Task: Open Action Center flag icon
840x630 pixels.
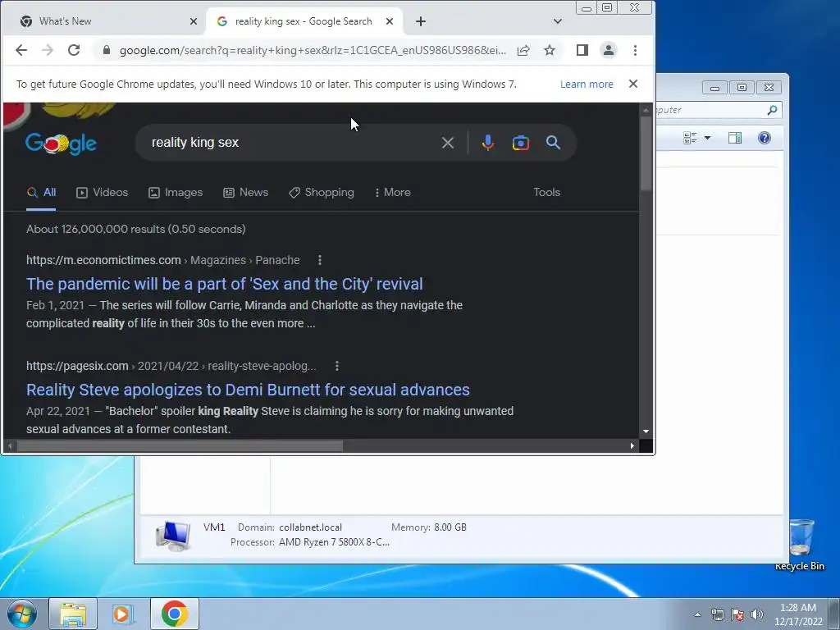Action: click(x=737, y=614)
